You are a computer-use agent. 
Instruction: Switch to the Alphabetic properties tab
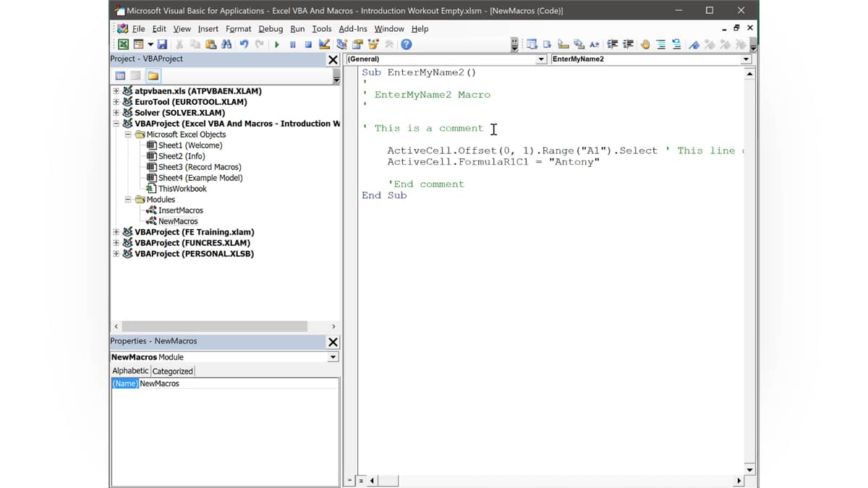(x=130, y=371)
